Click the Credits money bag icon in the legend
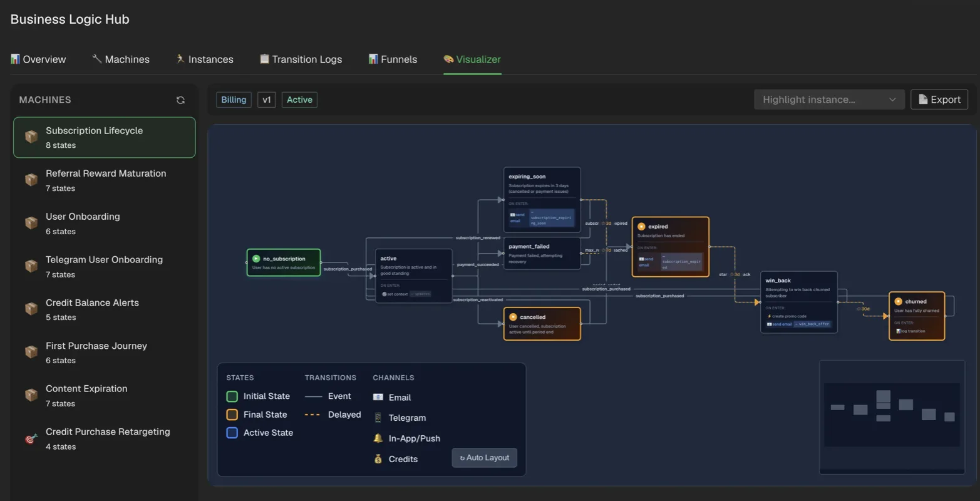Viewport: 980px width, 501px height. tap(378, 459)
